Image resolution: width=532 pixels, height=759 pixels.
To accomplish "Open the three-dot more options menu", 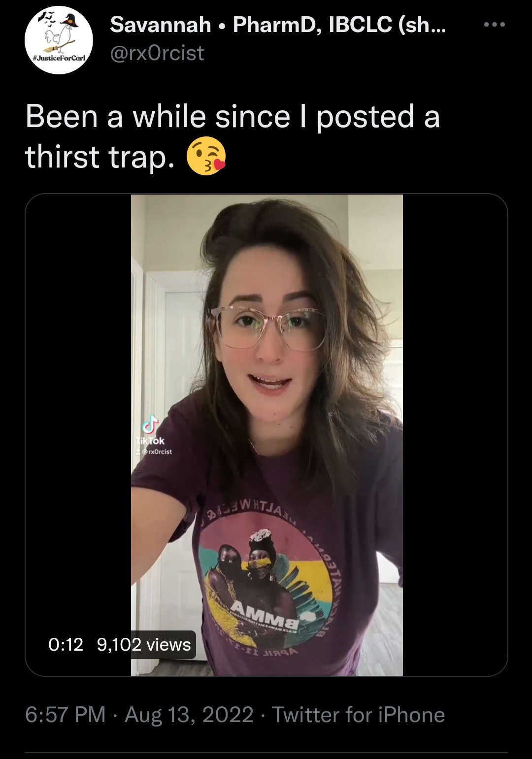I will 494,25.
